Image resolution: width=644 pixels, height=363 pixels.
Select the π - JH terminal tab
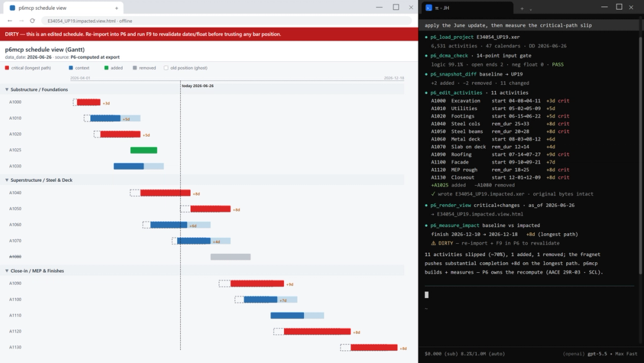(468, 8)
